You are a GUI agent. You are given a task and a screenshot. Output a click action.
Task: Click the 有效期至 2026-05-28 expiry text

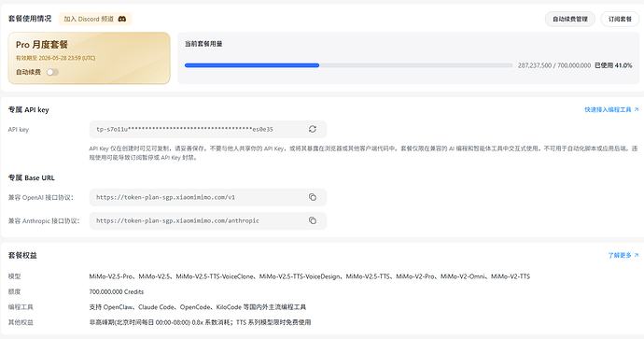[55, 58]
